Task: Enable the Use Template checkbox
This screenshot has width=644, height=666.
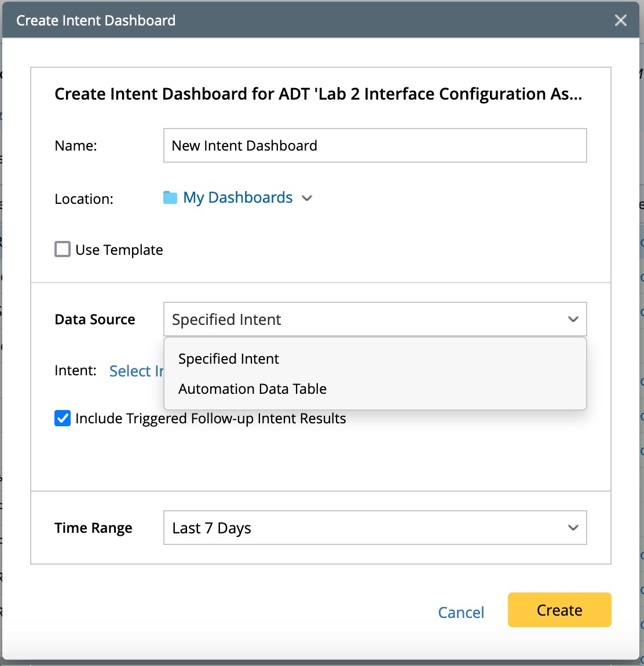Action: pyautogui.click(x=63, y=250)
